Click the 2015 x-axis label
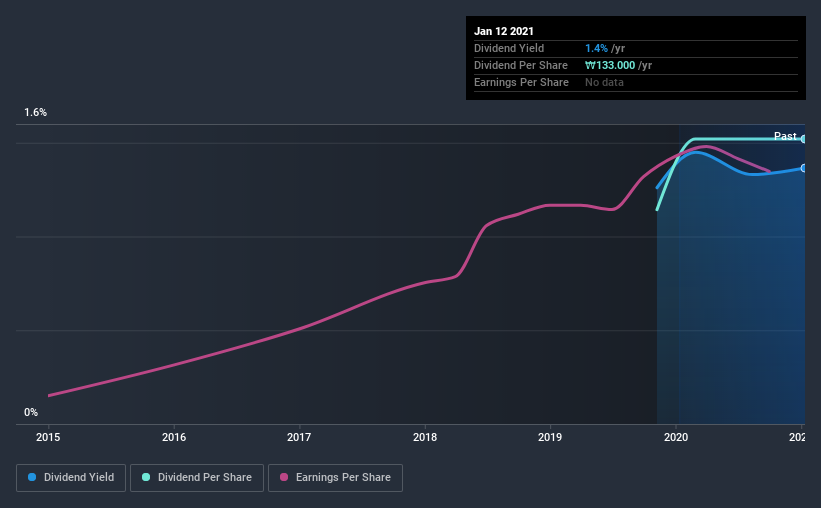The width and height of the screenshot is (821, 508). pyautogui.click(x=49, y=437)
